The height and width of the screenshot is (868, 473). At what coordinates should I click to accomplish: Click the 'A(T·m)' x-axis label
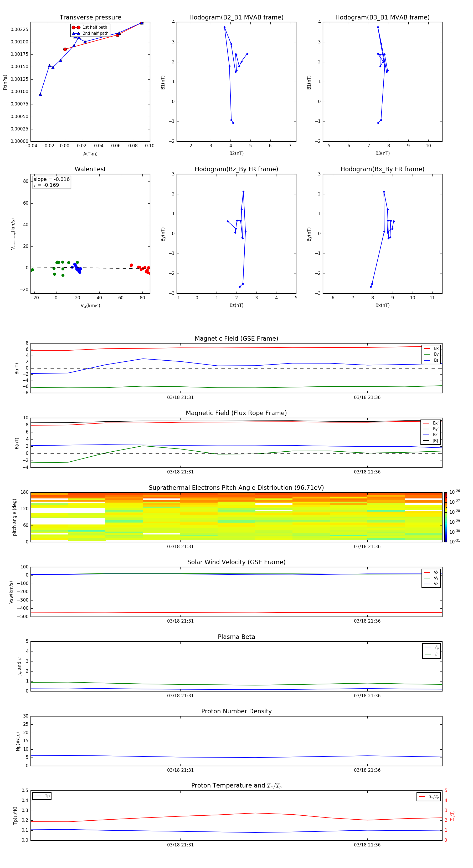(90, 154)
